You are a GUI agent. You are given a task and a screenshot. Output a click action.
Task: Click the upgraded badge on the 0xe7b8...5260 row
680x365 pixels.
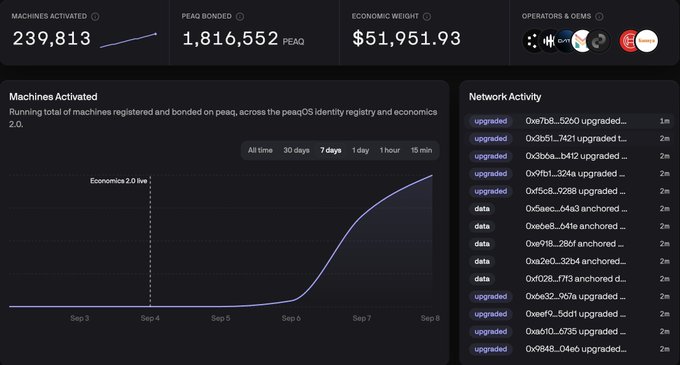click(490, 121)
